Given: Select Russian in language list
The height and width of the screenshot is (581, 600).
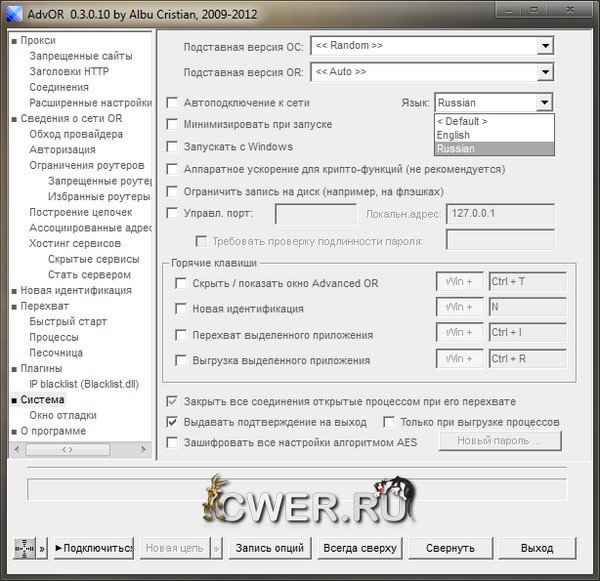Looking at the screenshot, I should (x=494, y=149).
